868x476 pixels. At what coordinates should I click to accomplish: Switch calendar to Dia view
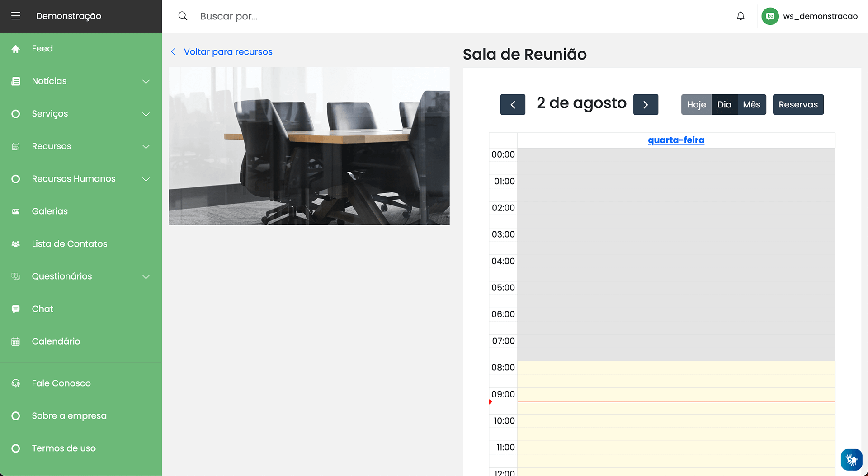[724, 105]
